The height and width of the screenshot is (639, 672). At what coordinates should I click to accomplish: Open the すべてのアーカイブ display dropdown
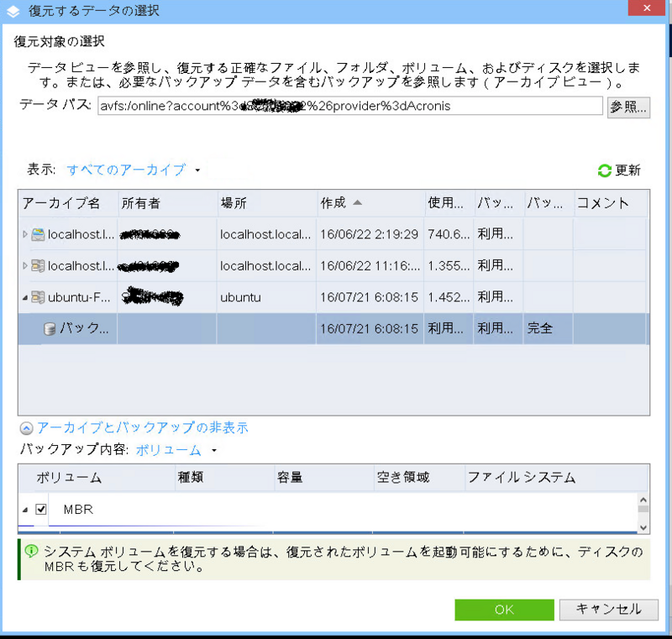click(x=134, y=170)
